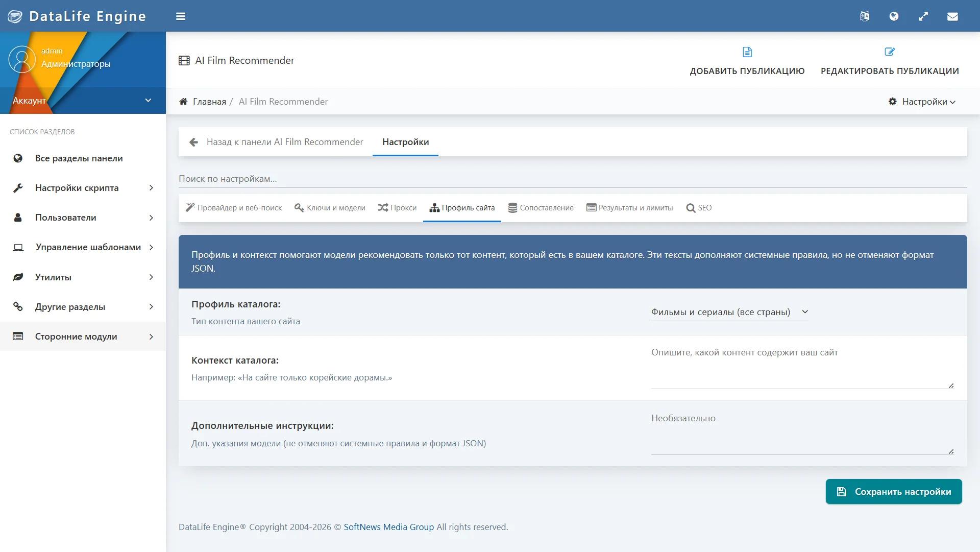Open the SEO settings tab
The height and width of the screenshot is (552, 980).
[x=699, y=208]
